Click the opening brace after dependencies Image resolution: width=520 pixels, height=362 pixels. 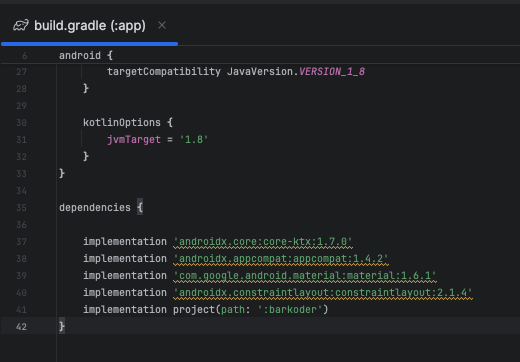140,208
